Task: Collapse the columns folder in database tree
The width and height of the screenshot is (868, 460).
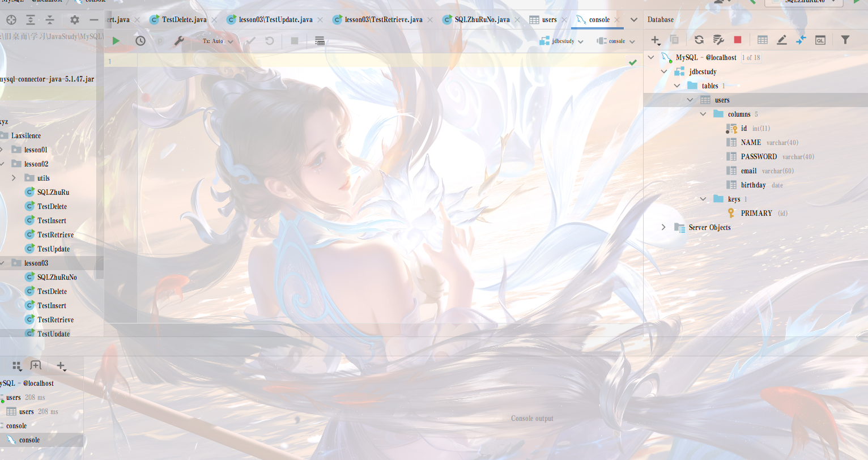Action: click(703, 114)
